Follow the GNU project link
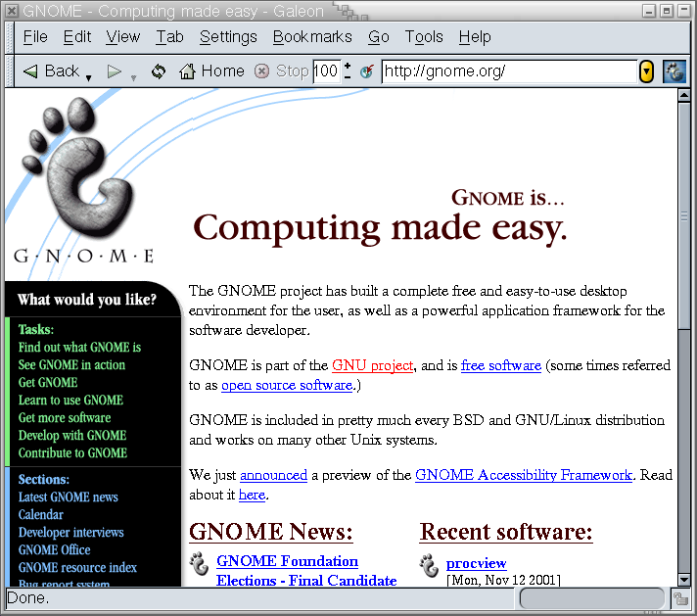 click(x=373, y=365)
